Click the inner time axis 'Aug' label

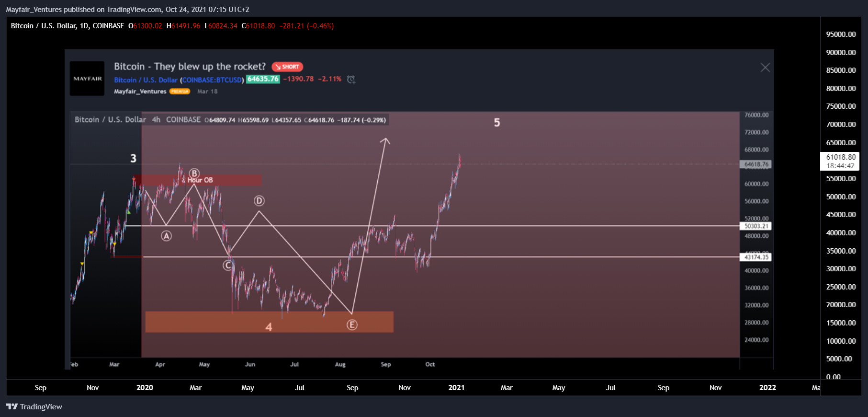click(340, 365)
